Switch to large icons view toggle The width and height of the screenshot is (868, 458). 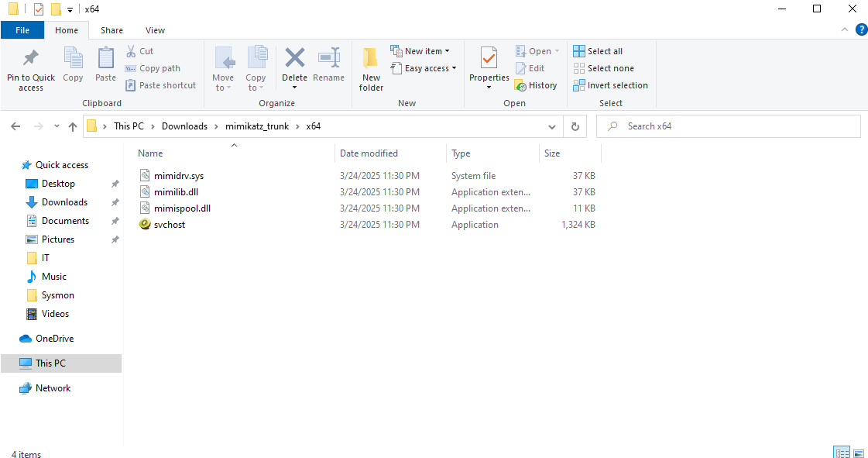pos(858,453)
